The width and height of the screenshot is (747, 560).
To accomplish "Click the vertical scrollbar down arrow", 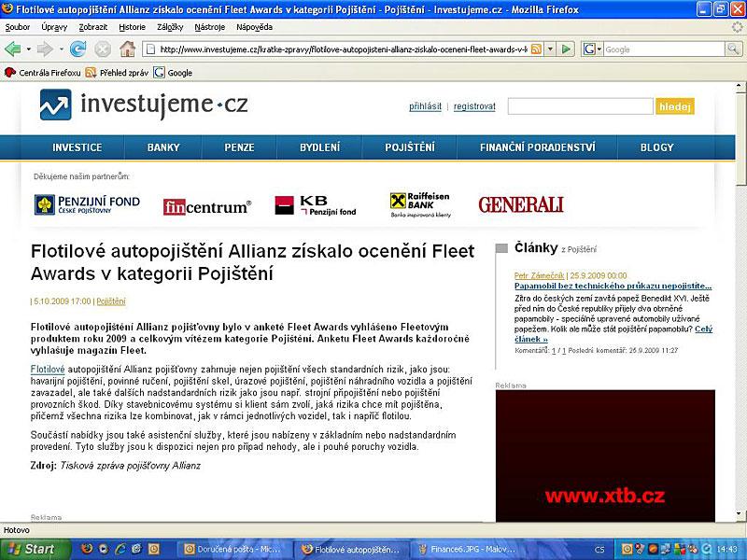I will click(x=740, y=515).
